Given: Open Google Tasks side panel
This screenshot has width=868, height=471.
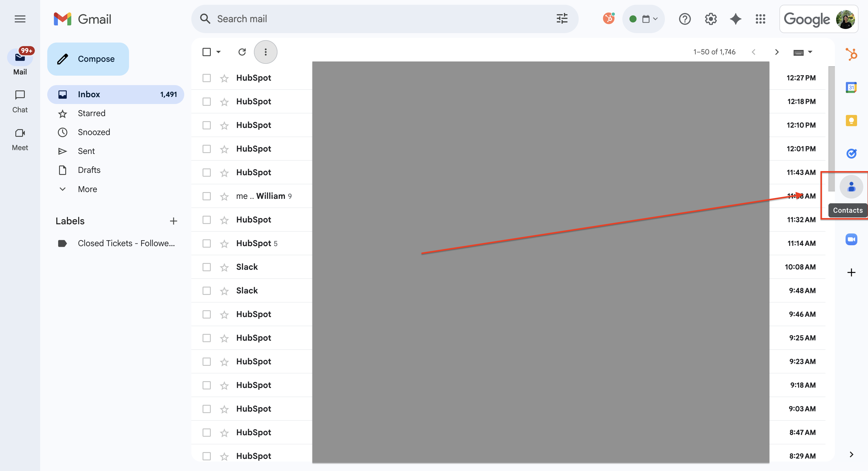Looking at the screenshot, I should tap(851, 153).
